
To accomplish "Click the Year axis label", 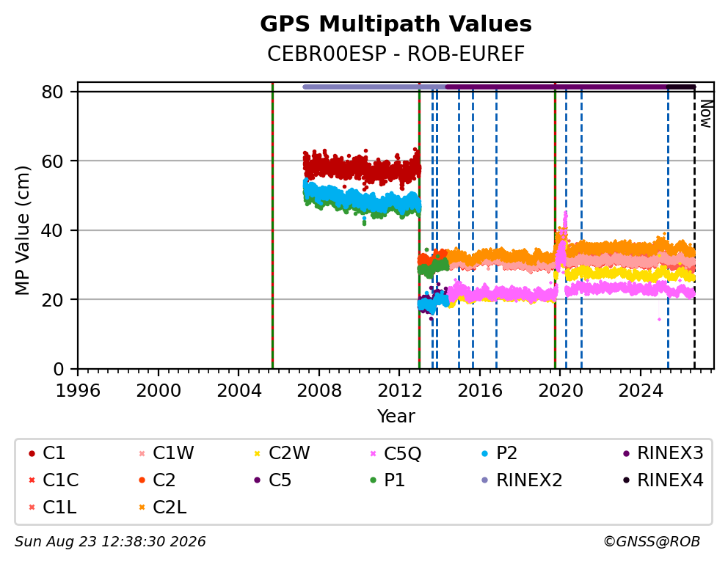I will pyautogui.click(x=396, y=416).
